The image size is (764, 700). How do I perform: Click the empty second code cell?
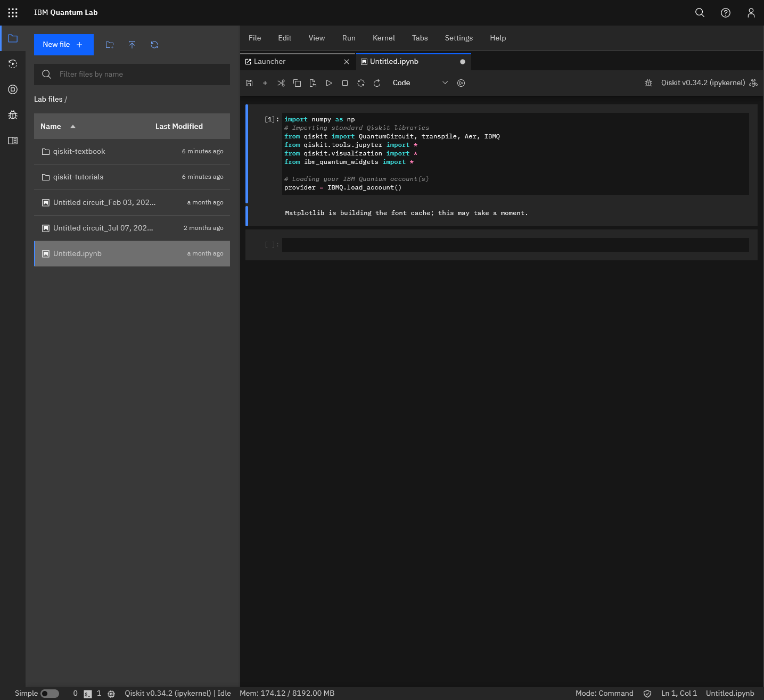515,245
